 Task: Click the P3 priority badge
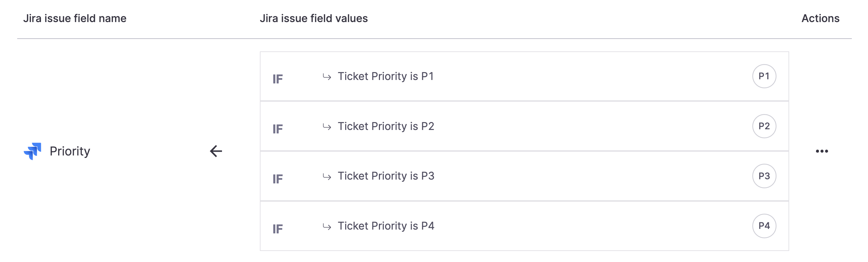764,176
